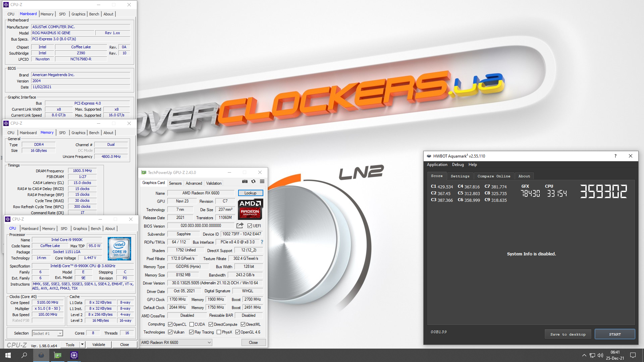The width and height of the screenshot is (644, 362).
Task: Toggle the UEFI checkbox in GPU-Z
Action: (250, 226)
